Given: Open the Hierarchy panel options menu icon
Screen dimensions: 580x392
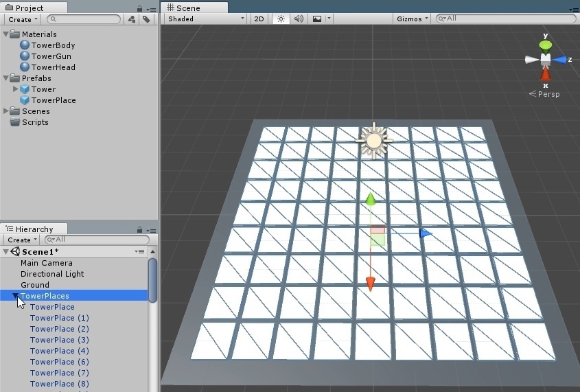Looking at the screenshot, I should pyautogui.click(x=151, y=231).
